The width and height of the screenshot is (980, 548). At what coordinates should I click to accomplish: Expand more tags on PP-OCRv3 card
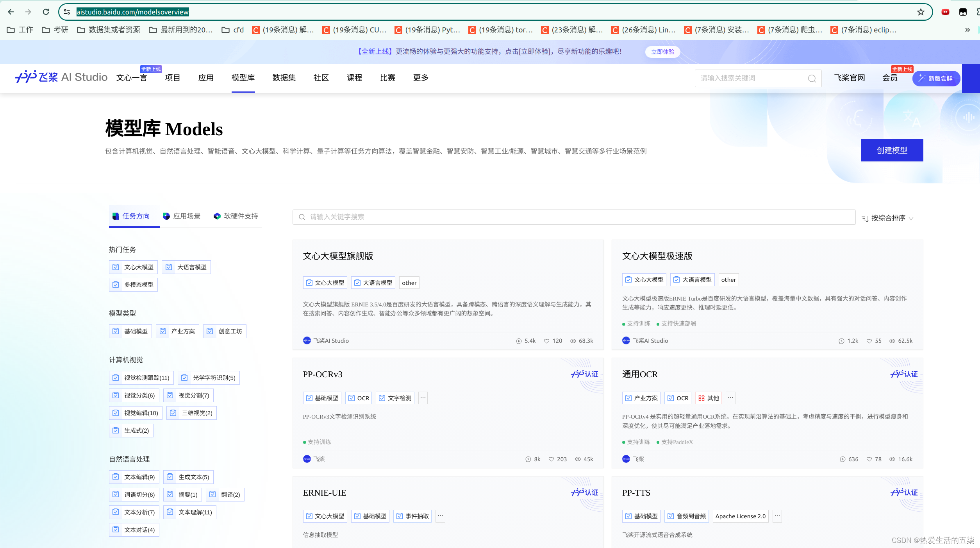coord(423,398)
